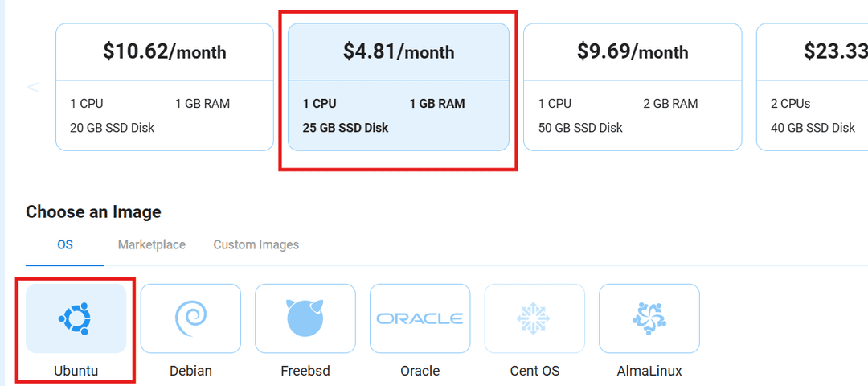
Task: Switch to the OS tab
Action: click(x=65, y=244)
